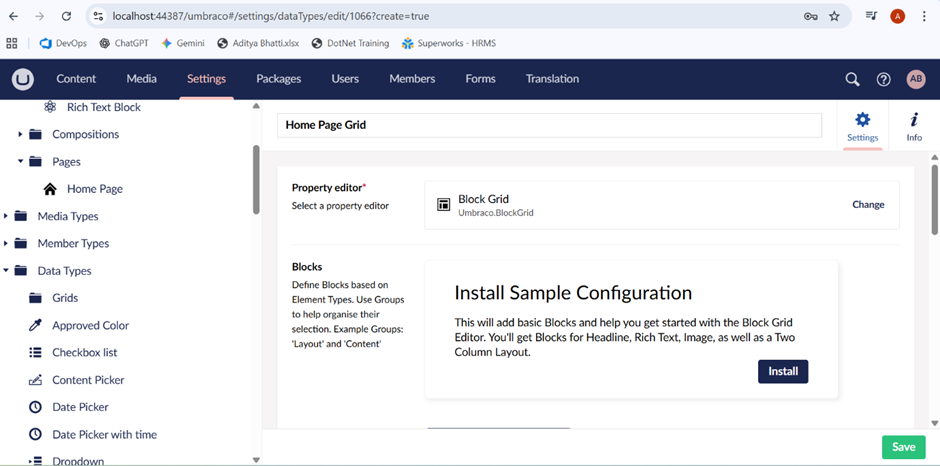The image size is (940, 466).
Task: Go to the Packages section
Action: click(278, 79)
